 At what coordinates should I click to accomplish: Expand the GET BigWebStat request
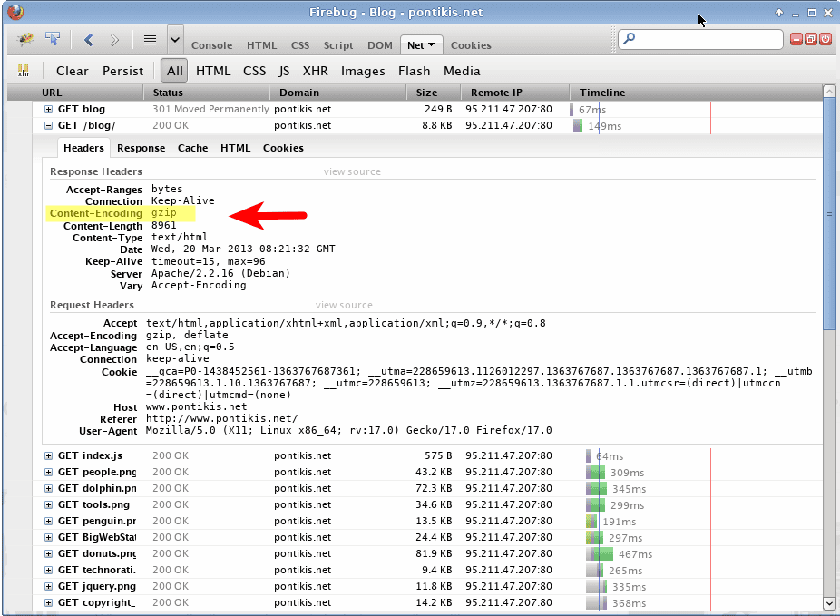click(48, 537)
